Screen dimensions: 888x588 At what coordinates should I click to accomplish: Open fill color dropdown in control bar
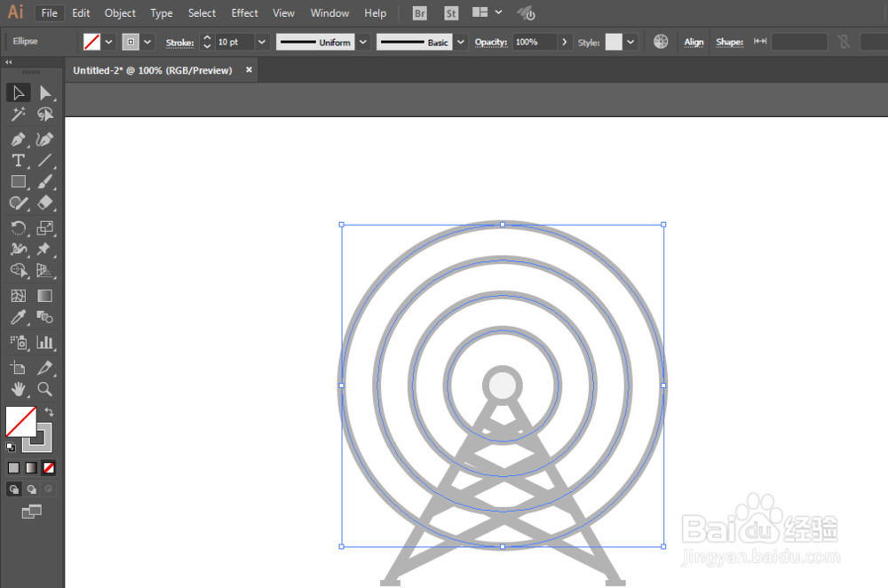click(x=108, y=42)
